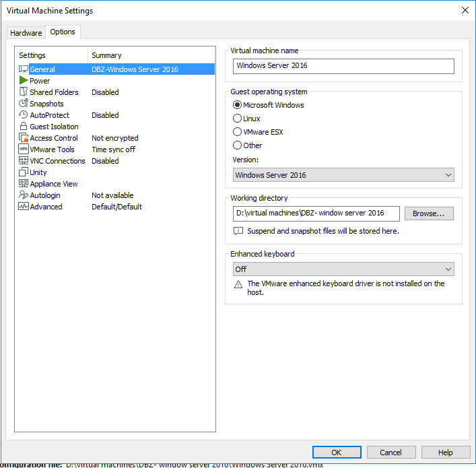Screen dimensions: 476x468
Task: Select the Power setting row
Action: click(116, 81)
